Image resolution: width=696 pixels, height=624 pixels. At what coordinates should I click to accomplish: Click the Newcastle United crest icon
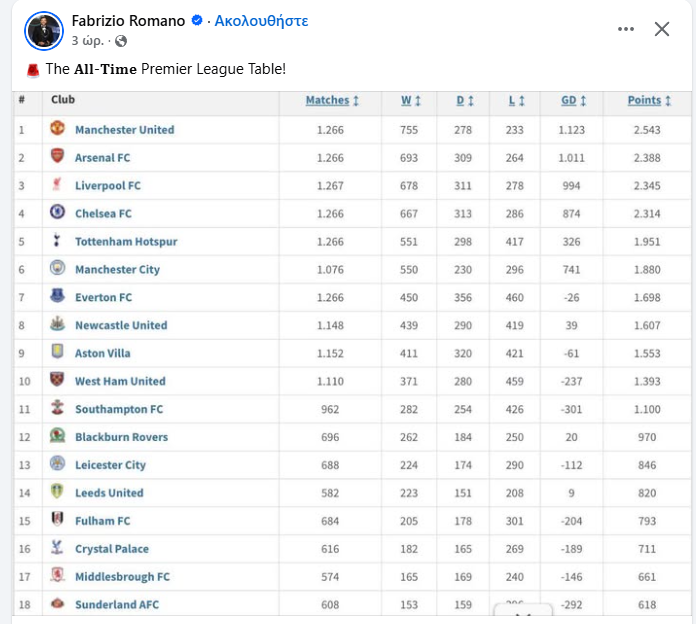tap(57, 325)
